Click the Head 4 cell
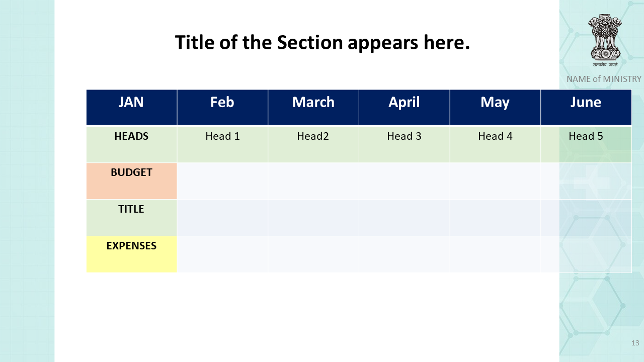 495,144
